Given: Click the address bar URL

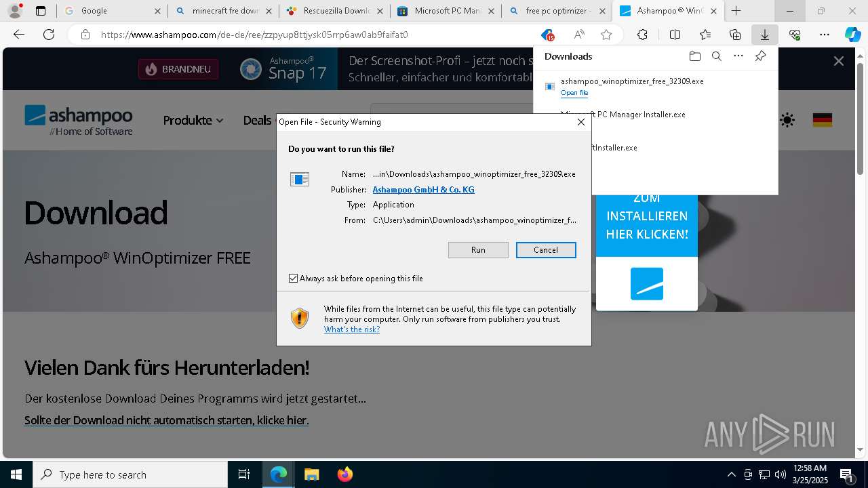Looking at the screenshot, I should [254, 35].
